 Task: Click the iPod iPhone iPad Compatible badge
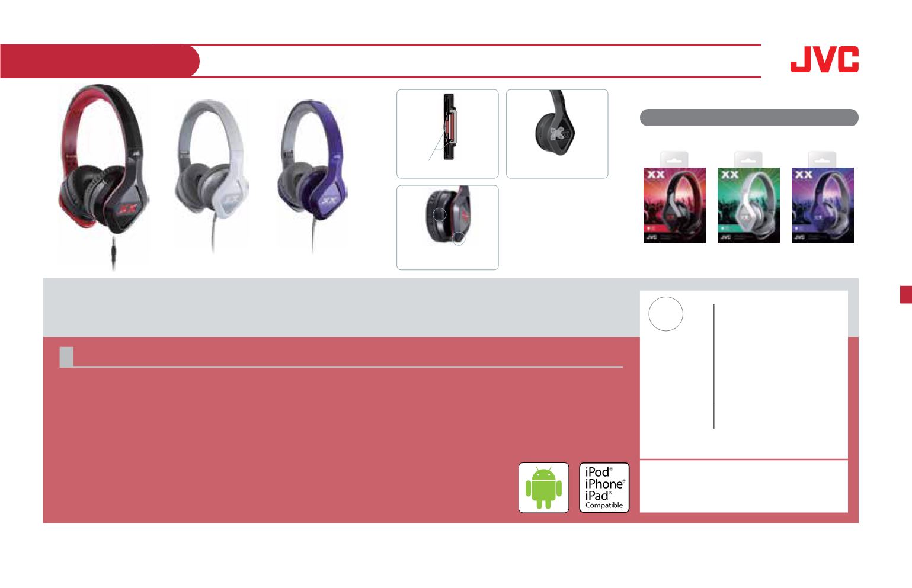604,487
